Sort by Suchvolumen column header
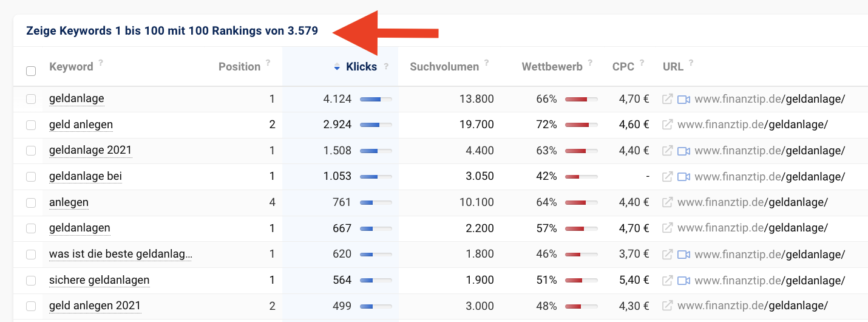This screenshot has height=322, width=868. 444,67
